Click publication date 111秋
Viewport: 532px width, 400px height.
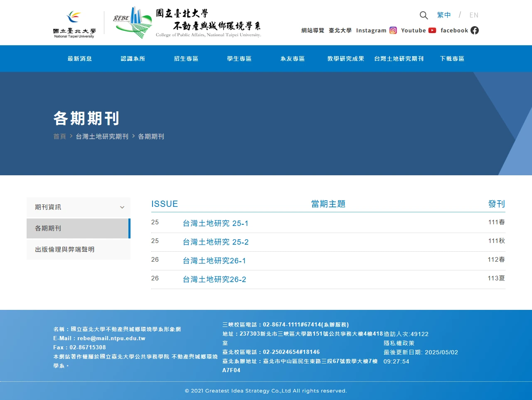point(497,241)
